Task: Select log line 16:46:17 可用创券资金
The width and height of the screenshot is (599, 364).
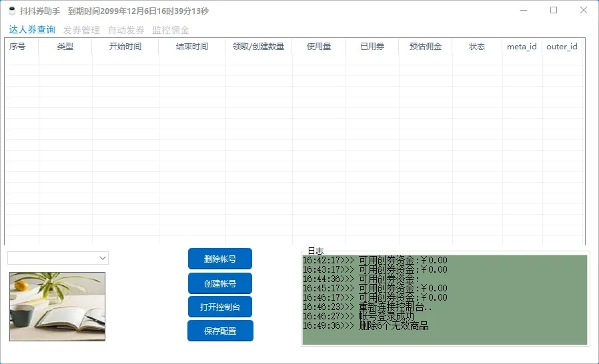Action: coord(375,297)
